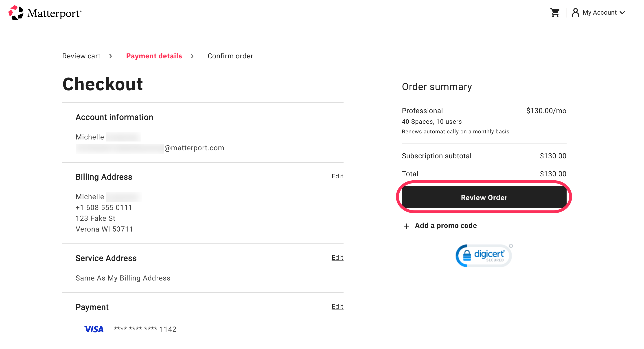Click the DigiCert Secured badge
644x349 pixels.
tap(483, 255)
